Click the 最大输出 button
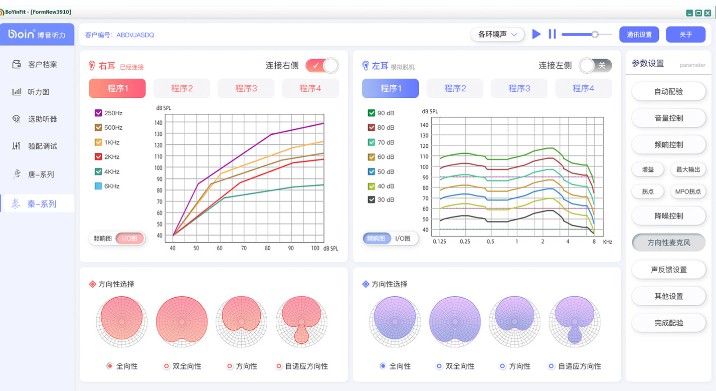 pyautogui.click(x=688, y=169)
